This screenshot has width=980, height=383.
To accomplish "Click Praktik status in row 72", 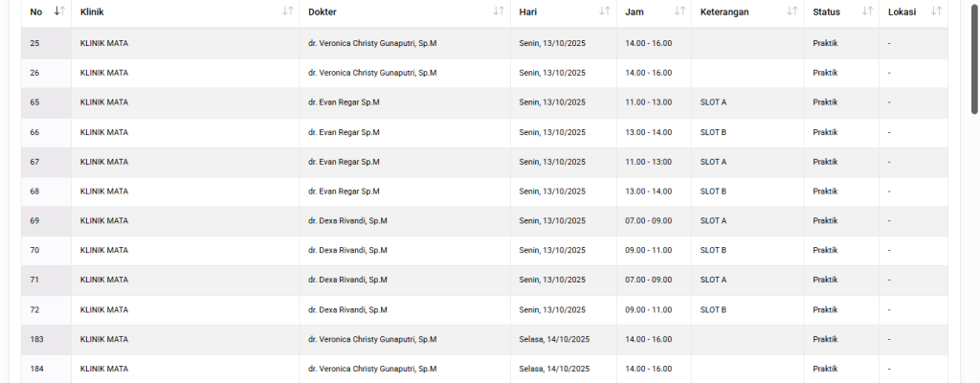I will (825, 310).
